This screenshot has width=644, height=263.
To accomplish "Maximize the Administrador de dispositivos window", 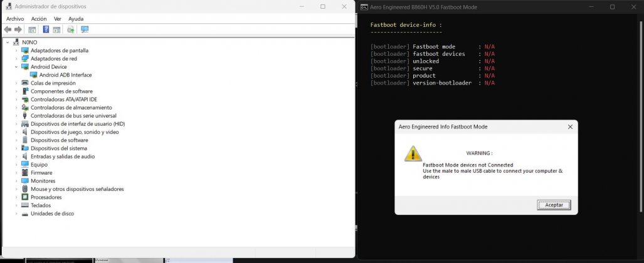I will pos(323,6).
